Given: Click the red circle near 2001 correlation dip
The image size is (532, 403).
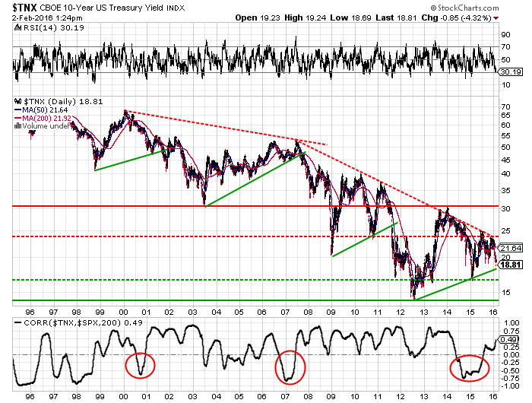Looking at the screenshot, I should point(138,366).
